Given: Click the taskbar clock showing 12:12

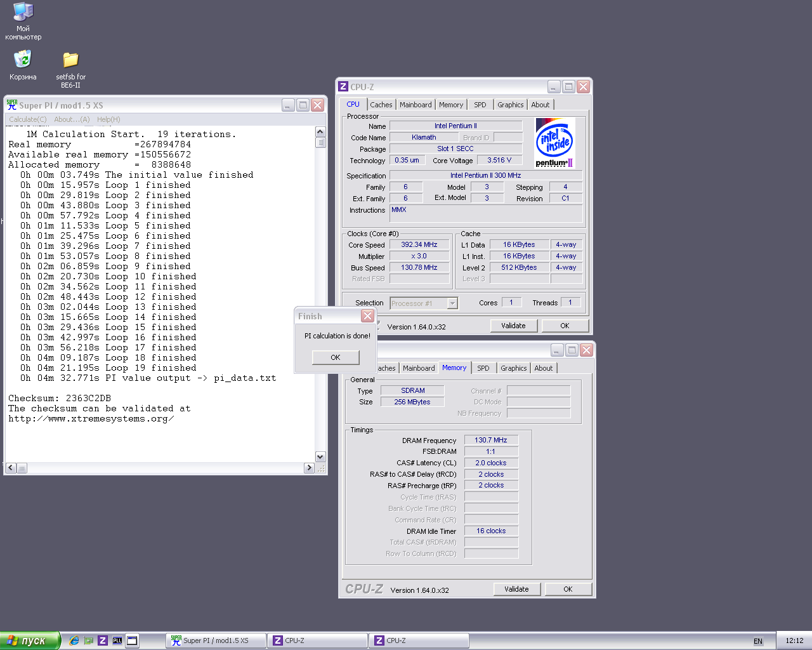Looking at the screenshot, I should click(x=794, y=641).
